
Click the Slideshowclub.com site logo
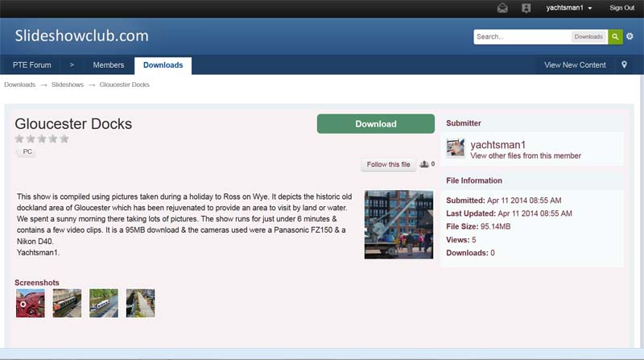(x=82, y=35)
